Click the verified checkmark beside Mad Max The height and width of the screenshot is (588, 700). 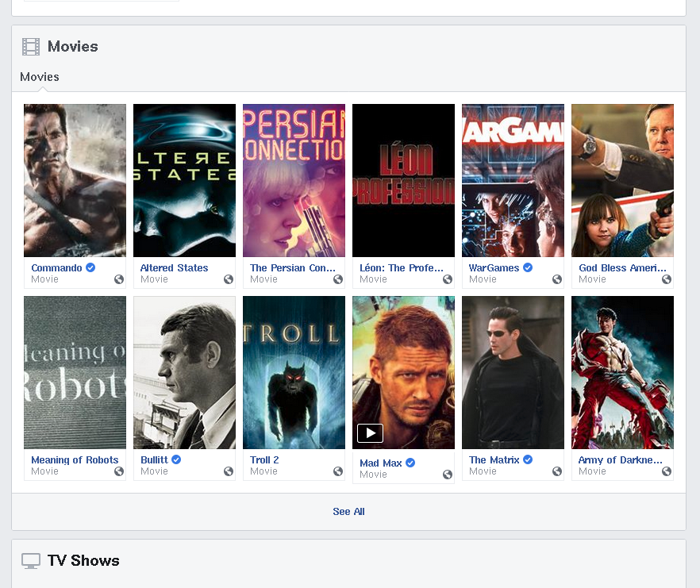point(410,463)
